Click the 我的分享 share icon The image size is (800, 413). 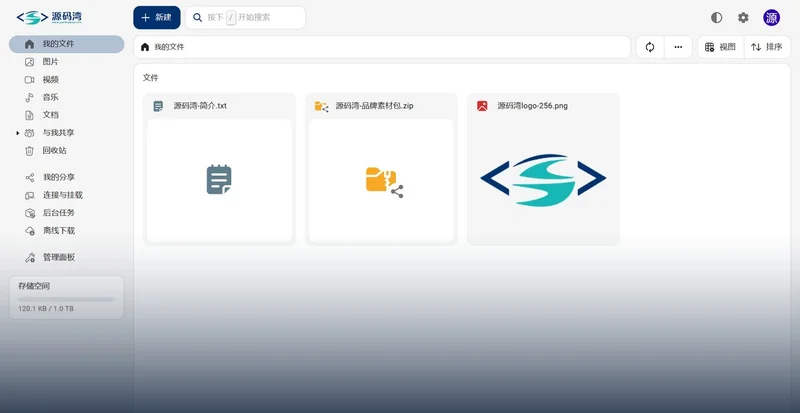point(30,177)
